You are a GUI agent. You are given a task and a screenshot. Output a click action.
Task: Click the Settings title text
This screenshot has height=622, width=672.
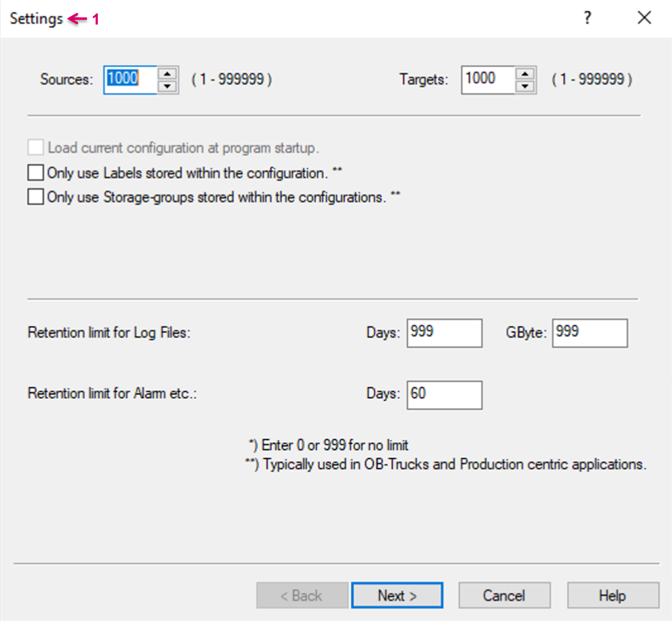[36, 18]
